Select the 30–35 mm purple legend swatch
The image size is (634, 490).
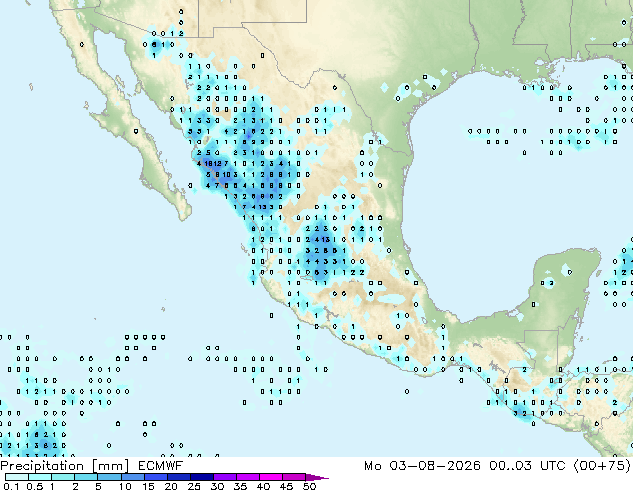[x=225, y=477]
